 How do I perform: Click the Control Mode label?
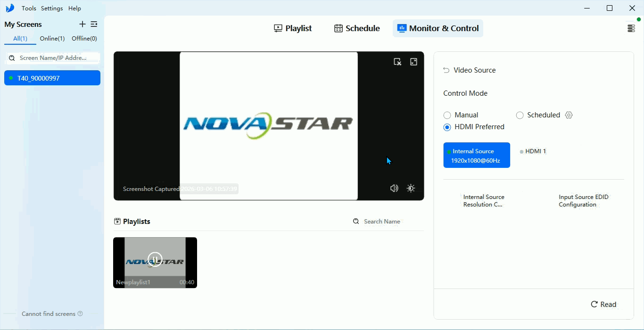tap(465, 93)
